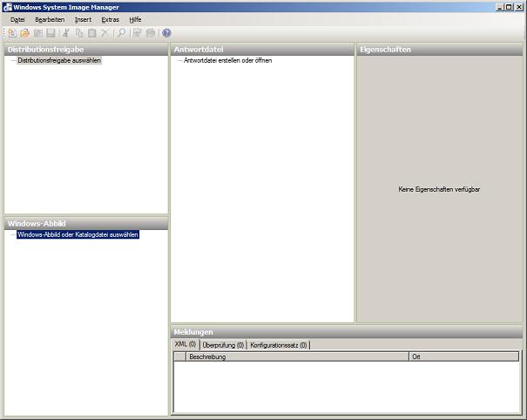Click 'Keine Eigenschaften verfügbar' text
The height and width of the screenshot is (420, 527).
pyautogui.click(x=439, y=189)
